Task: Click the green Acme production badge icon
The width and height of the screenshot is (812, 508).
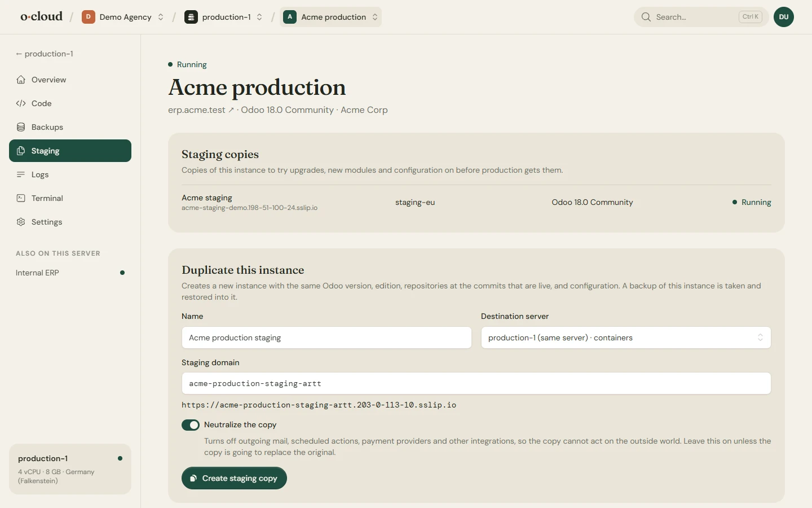Action: pyautogui.click(x=290, y=17)
